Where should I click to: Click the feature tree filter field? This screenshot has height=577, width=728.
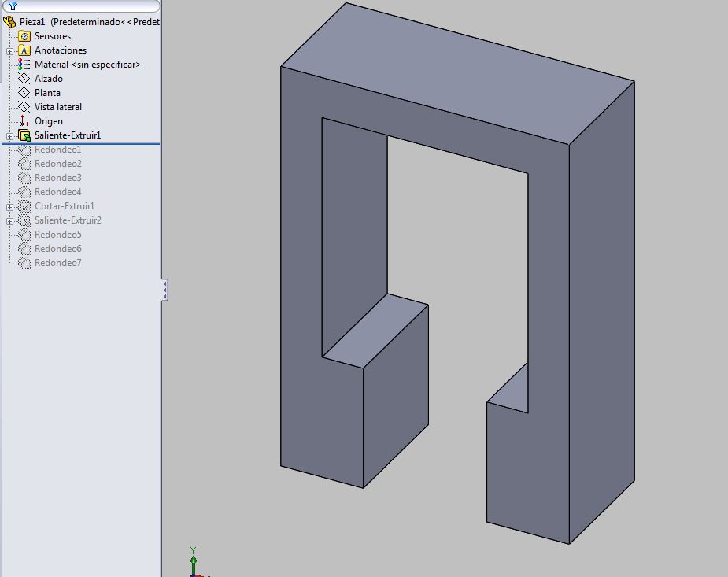[87, 6]
